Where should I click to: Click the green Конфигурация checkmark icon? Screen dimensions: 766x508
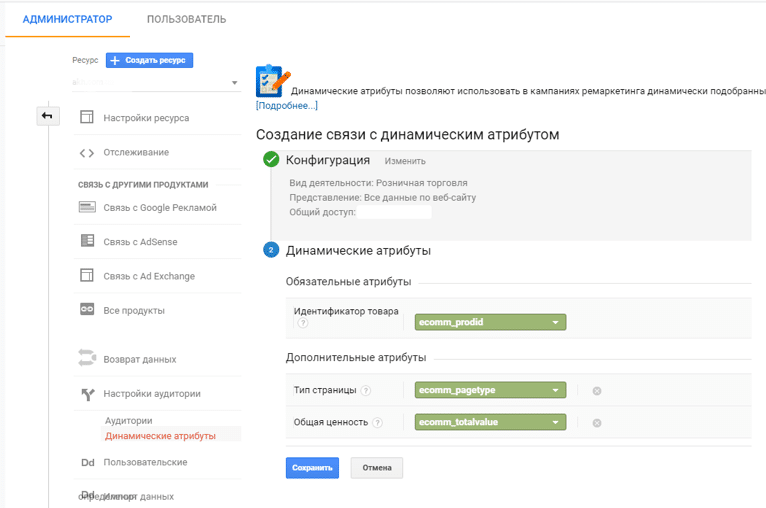click(x=271, y=159)
